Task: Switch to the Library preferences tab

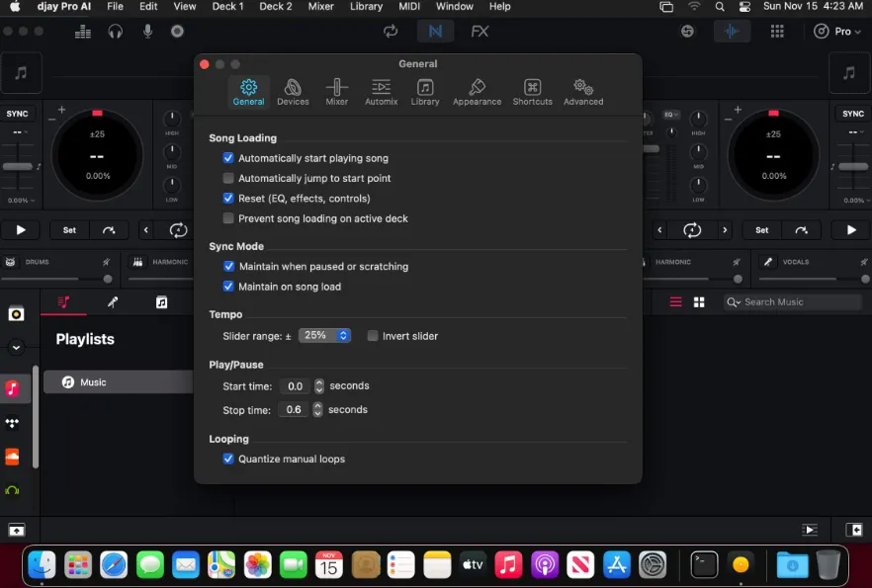Action: point(425,92)
